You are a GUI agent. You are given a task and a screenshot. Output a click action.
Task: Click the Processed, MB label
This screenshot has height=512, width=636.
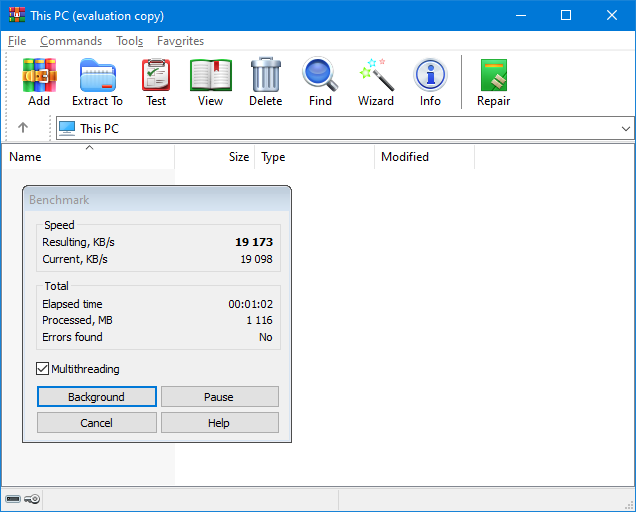click(x=77, y=320)
